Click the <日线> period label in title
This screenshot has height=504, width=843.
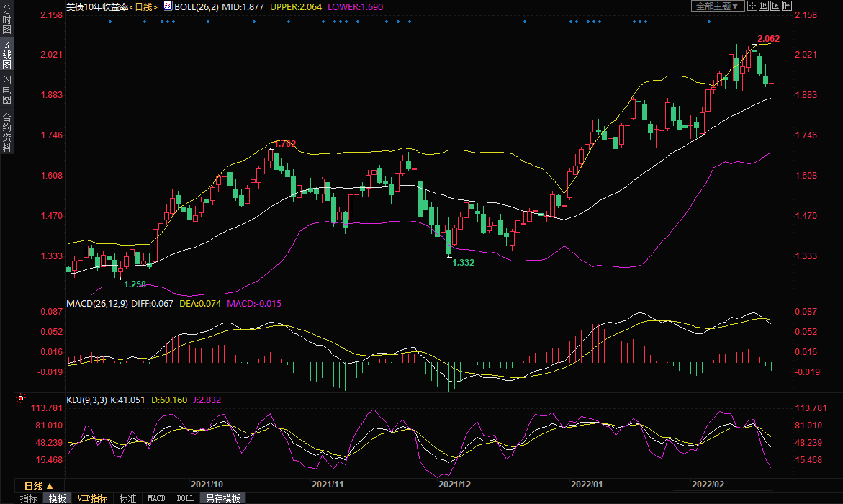coord(143,6)
